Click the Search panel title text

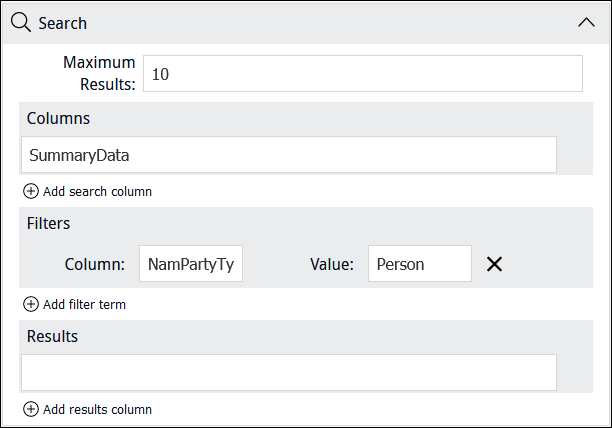pyautogui.click(x=62, y=23)
